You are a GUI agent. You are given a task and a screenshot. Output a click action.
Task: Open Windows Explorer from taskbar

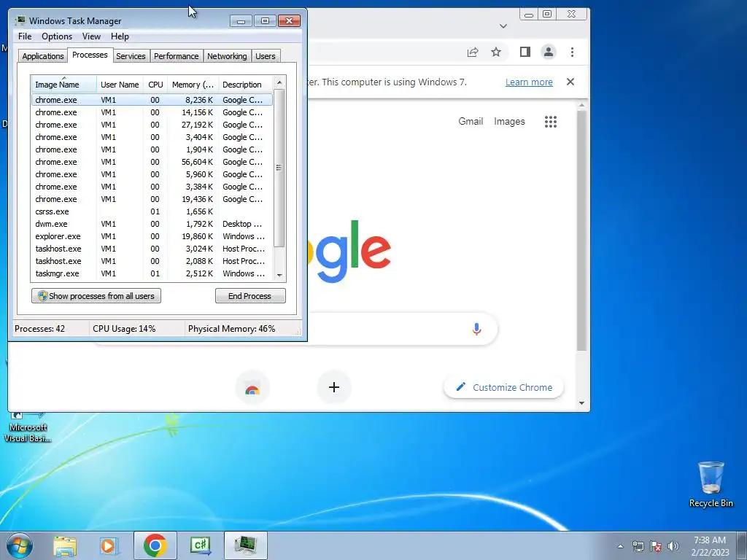coord(65,545)
